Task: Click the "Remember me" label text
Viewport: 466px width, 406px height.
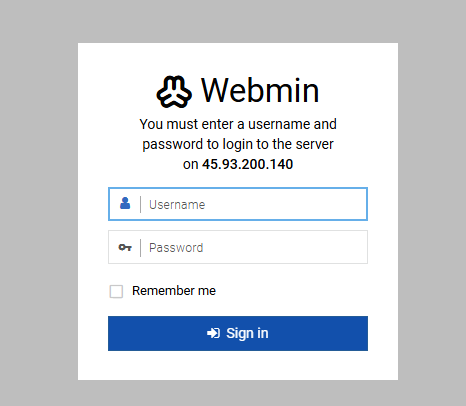Action: tap(174, 291)
